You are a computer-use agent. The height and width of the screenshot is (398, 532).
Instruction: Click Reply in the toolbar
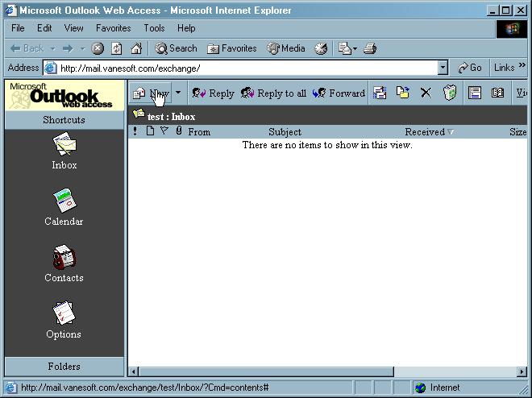pyautogui.click(x=213, y=93)
